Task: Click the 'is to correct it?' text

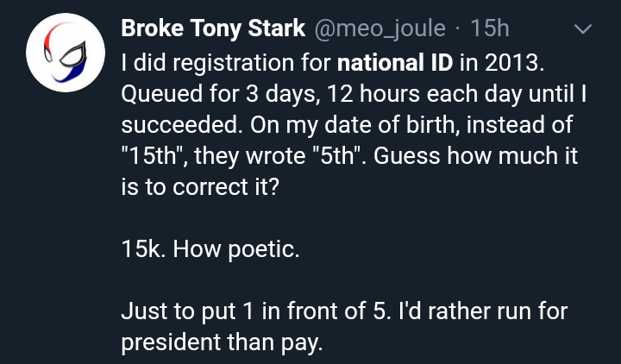Action: (x=200, y=187)
